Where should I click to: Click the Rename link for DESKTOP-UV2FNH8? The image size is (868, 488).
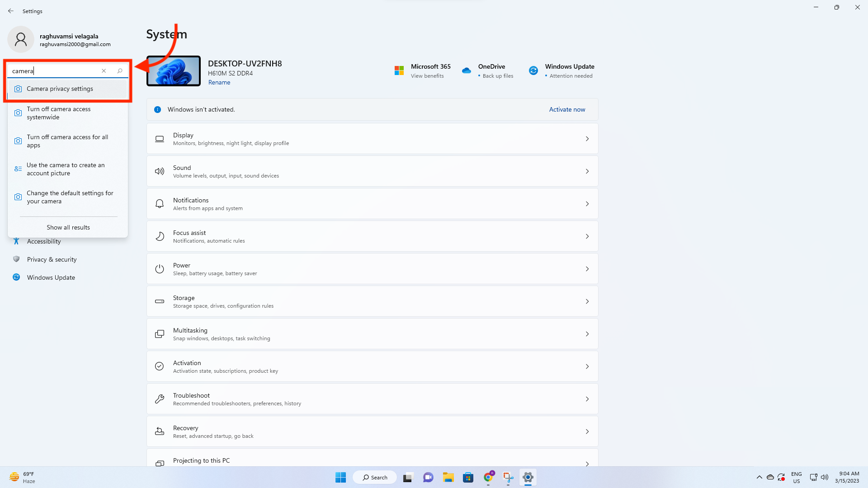tap(219, 82)
